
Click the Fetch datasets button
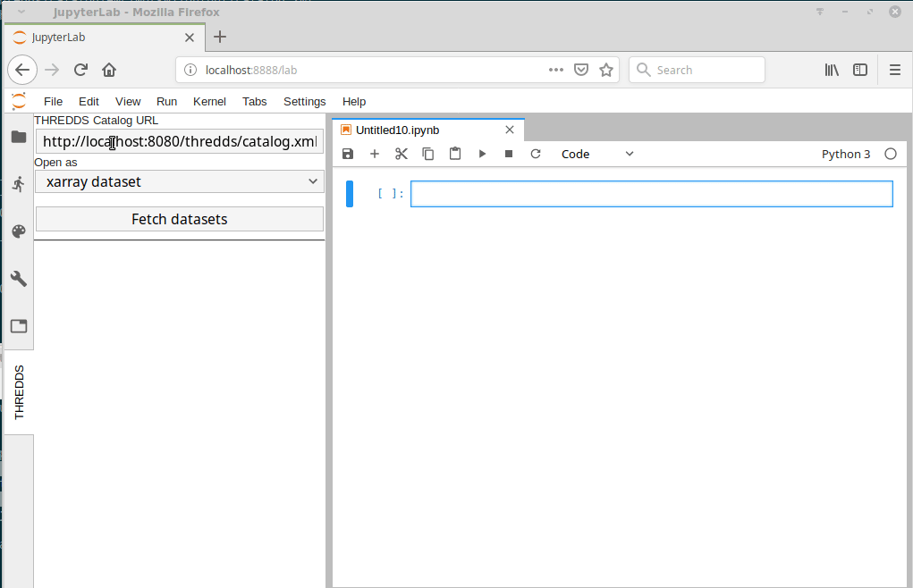(179, 218)
